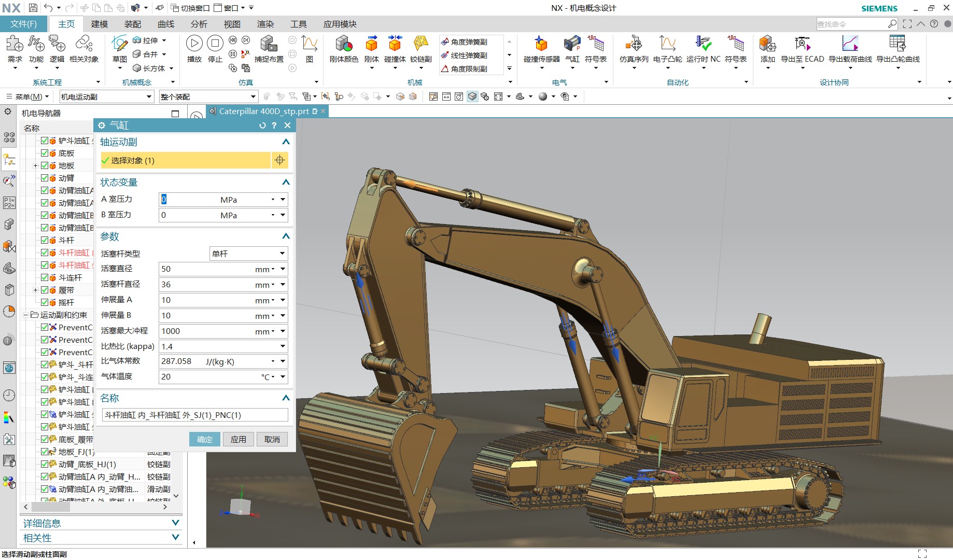Open the 菜单(M) menu
Image resolution: width=953 pixels, height=560 pixels.
click(x=27, y=96)
